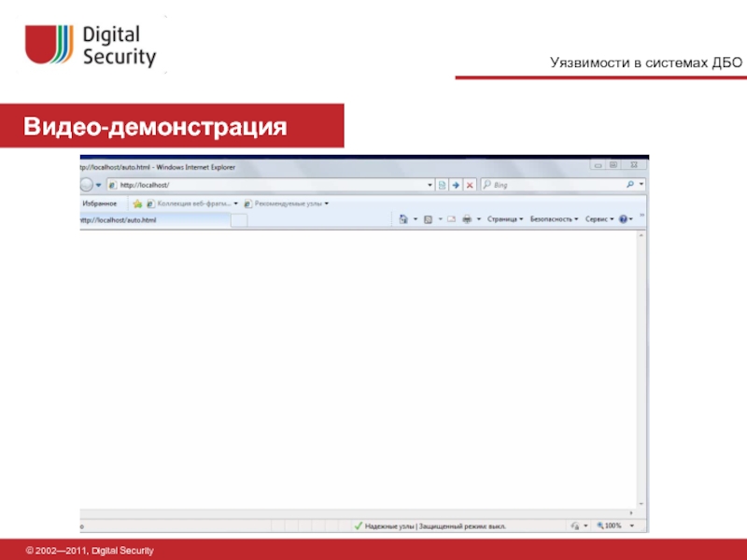Image resolution: width=747 pixels, height=560 pixels.
Task: Click the privacy/security icon in status bar
Action: pos(575,525)
